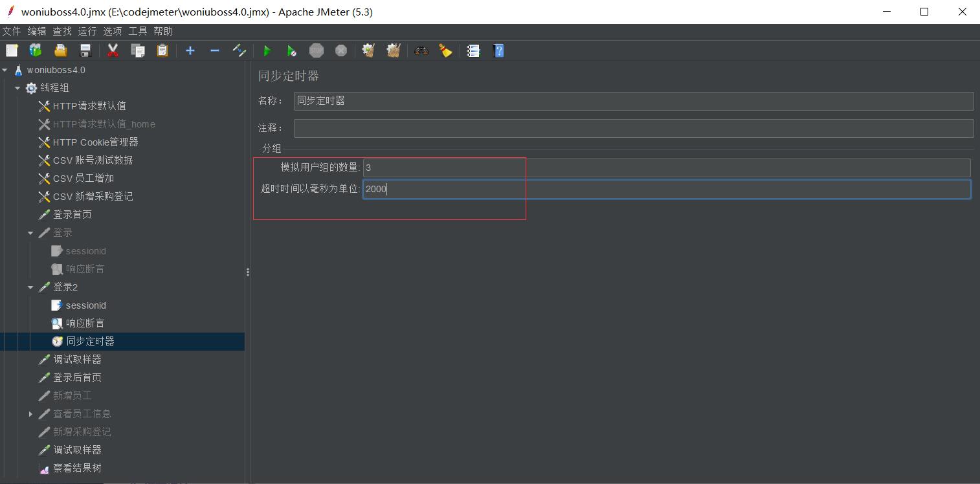Select 察看结果树 listener

77,468
